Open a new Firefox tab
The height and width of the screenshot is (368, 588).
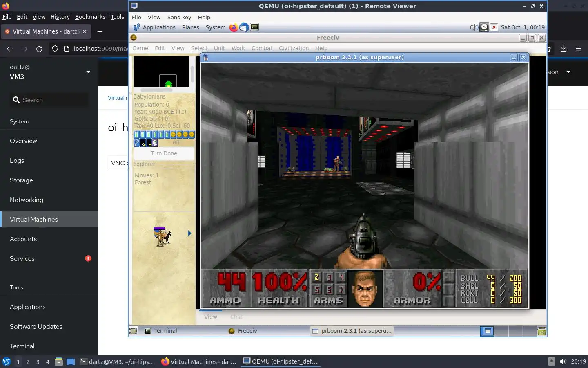click(x=100, y=31)
